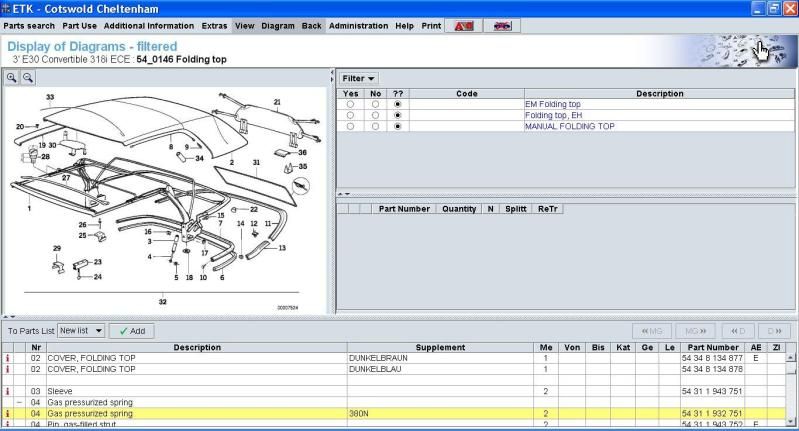Open info for part 54 34 8 134 877
Screen dimensions: 799x431
(7, 358)
